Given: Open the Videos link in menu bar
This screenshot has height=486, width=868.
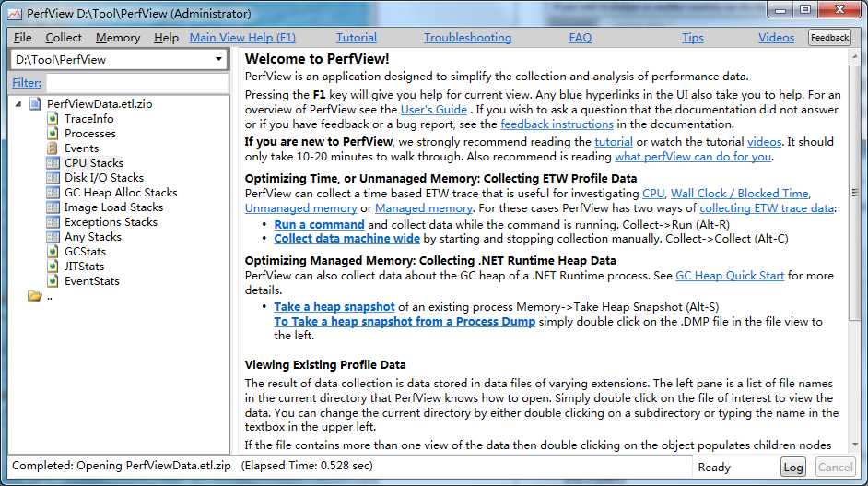Looking at the screenshot, I should 776,37.
